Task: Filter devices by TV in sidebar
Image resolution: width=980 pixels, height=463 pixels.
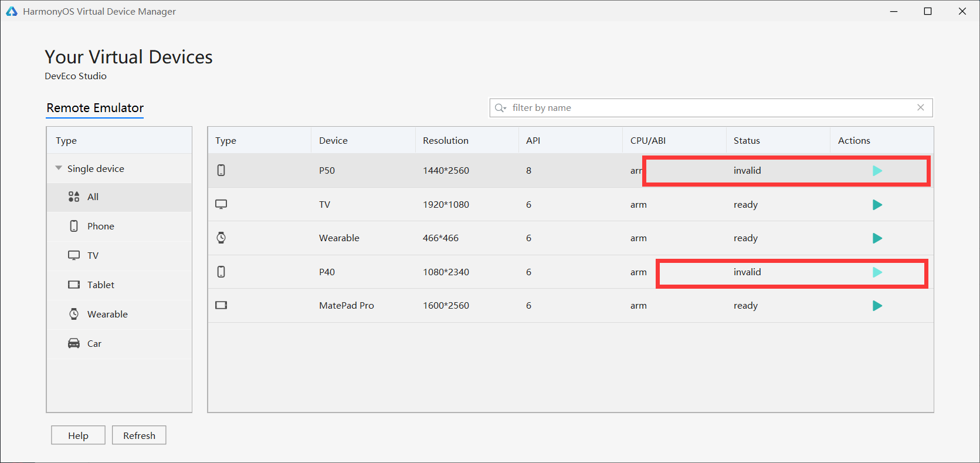Action: click(x=119, y=256)
